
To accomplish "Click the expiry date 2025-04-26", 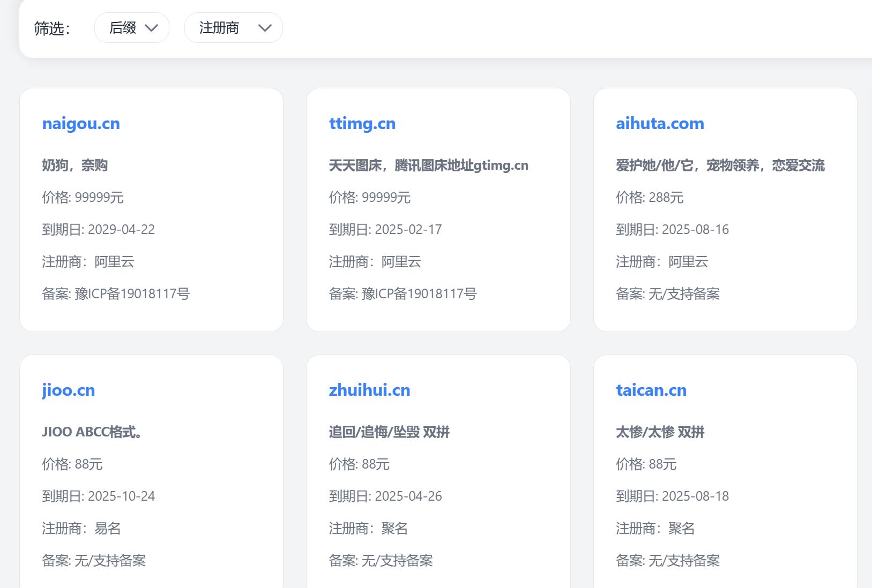I will (408, 496).
